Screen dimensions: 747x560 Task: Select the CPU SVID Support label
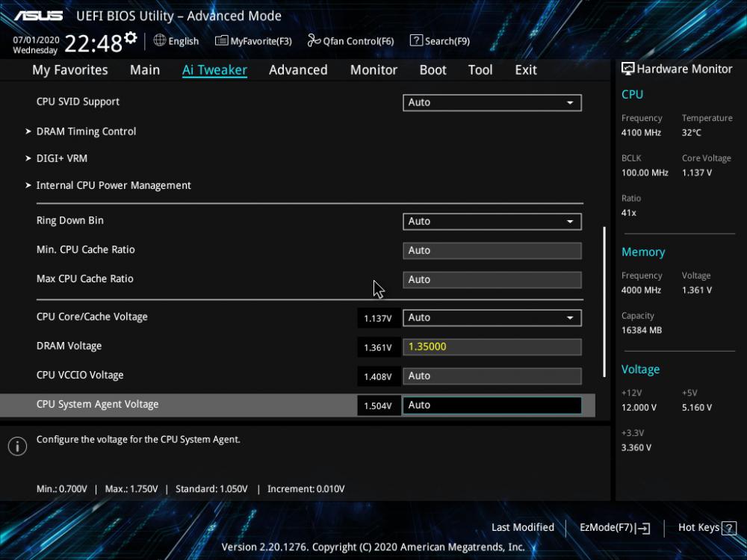pyautogui.click(x=78, y=102)
